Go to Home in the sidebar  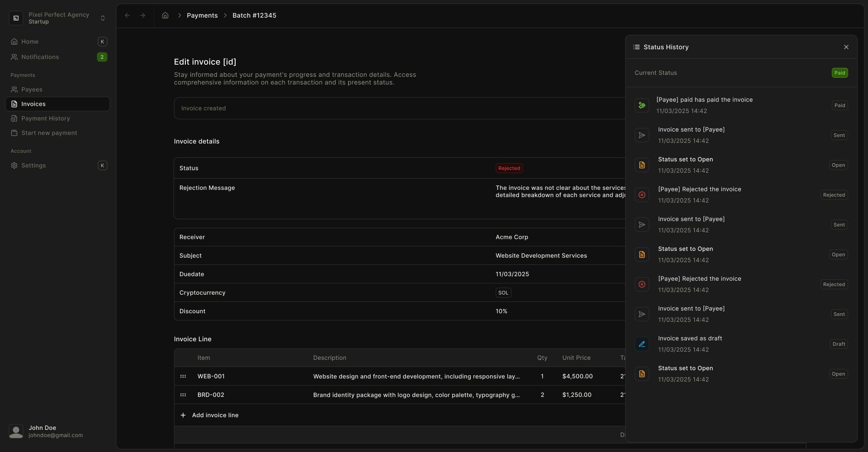pos(58,42)
